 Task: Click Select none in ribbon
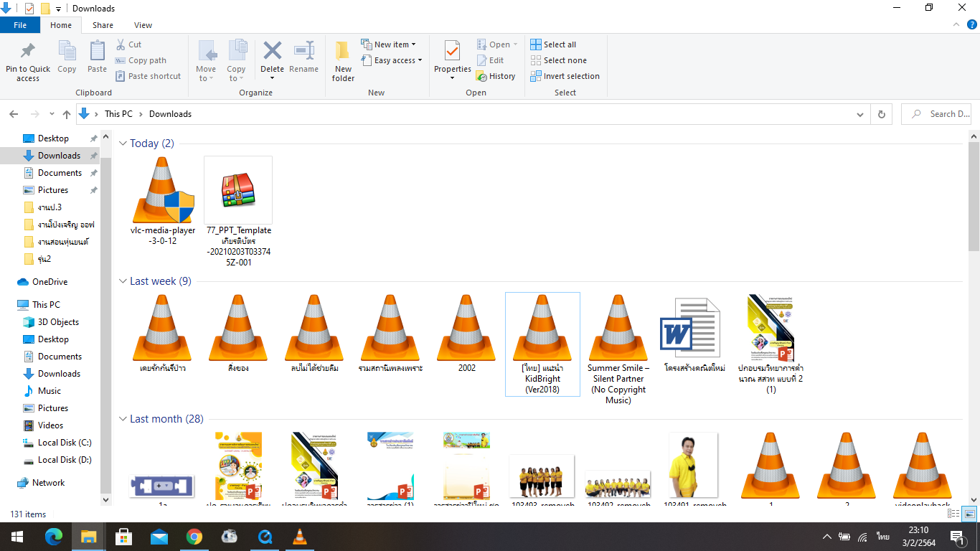[x=558, y=60]
